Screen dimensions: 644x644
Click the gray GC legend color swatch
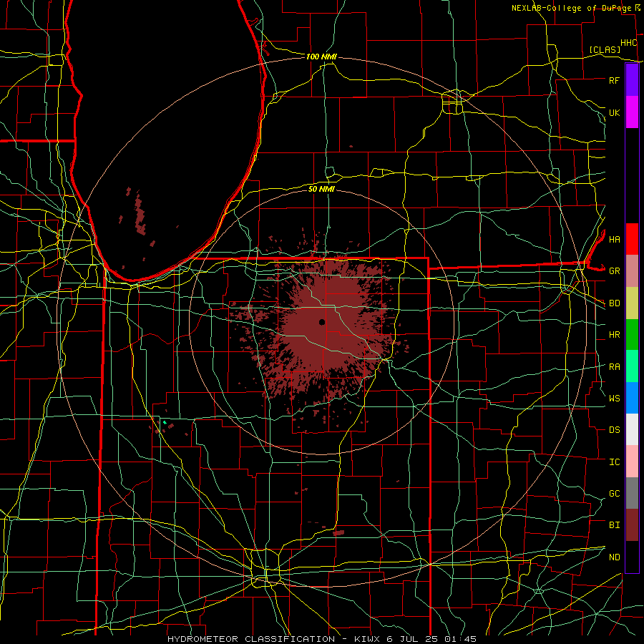click(632, 493)
